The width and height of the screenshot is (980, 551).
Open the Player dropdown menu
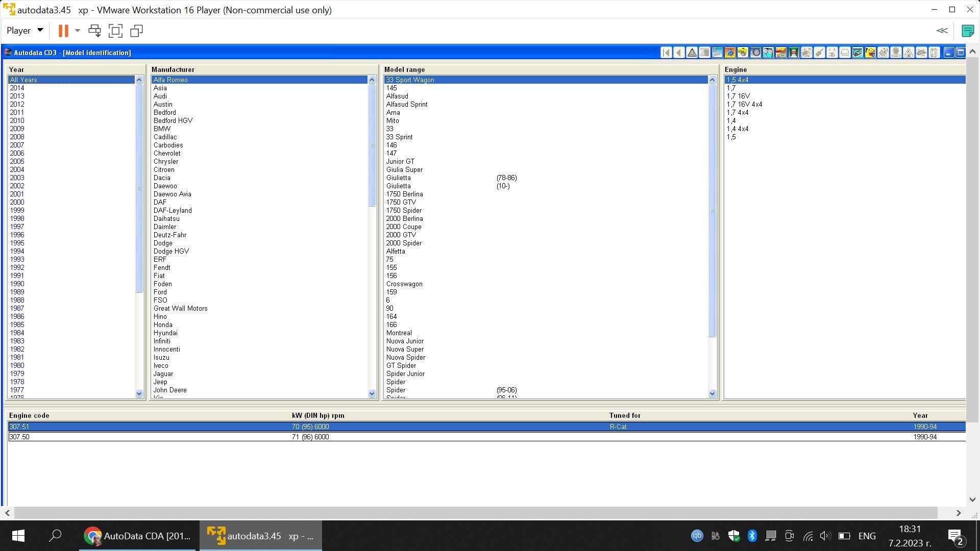click(24, 30)
